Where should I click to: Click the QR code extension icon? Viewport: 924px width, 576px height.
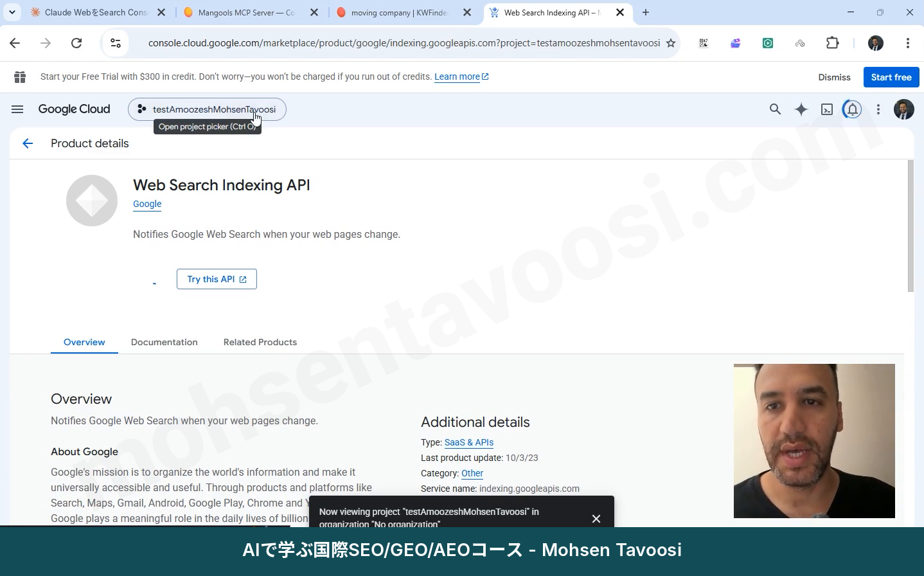click(x=704, y=43)
